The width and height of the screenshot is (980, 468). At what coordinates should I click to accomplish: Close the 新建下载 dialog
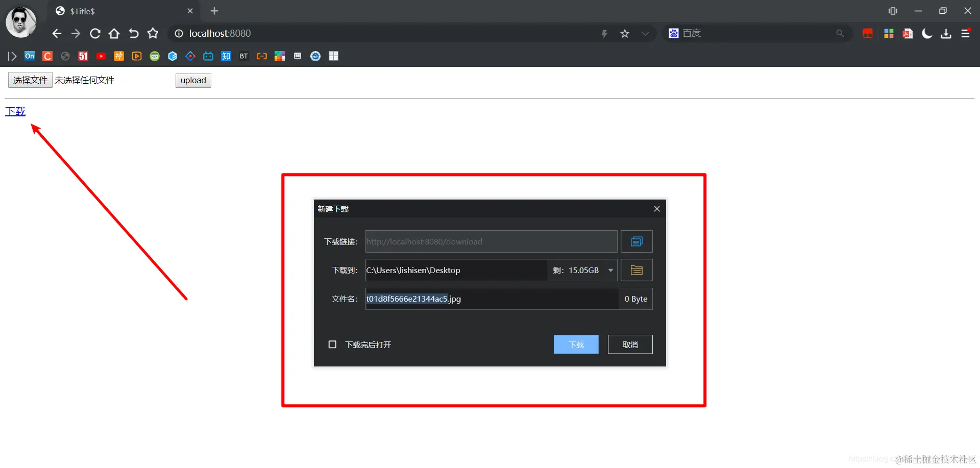click(657, 209)
